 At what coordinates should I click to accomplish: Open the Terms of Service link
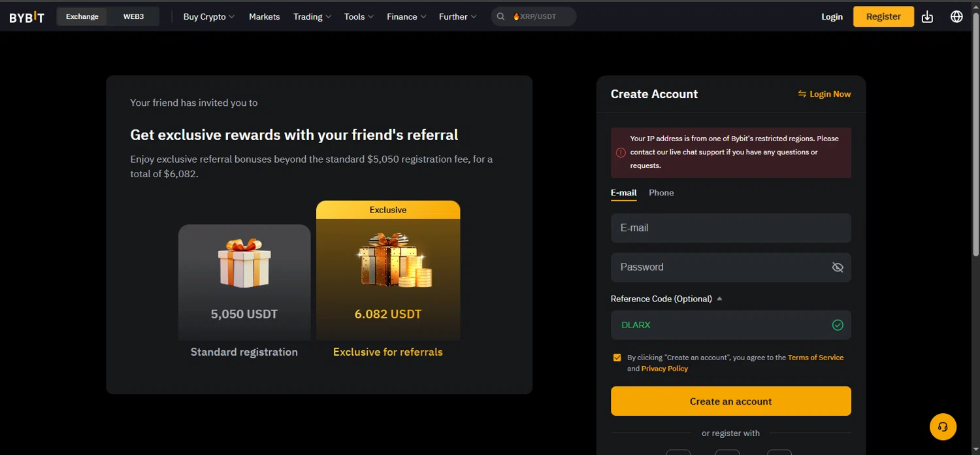click(x=815, y=358)
